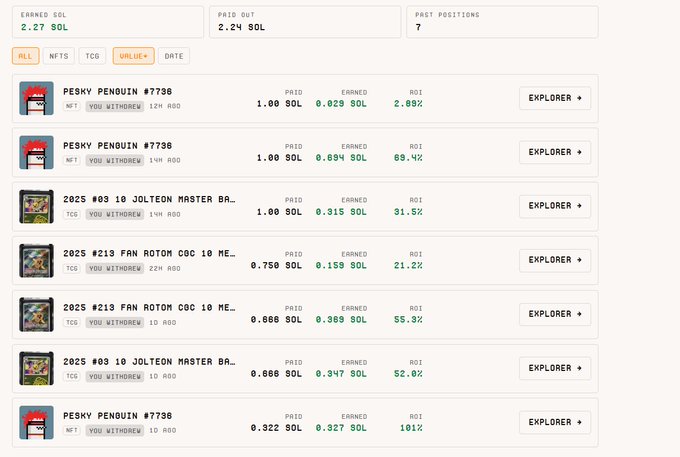Click 'You Withdrew' badge on 22H ago row
680x457 pixels.
(115, 269)
